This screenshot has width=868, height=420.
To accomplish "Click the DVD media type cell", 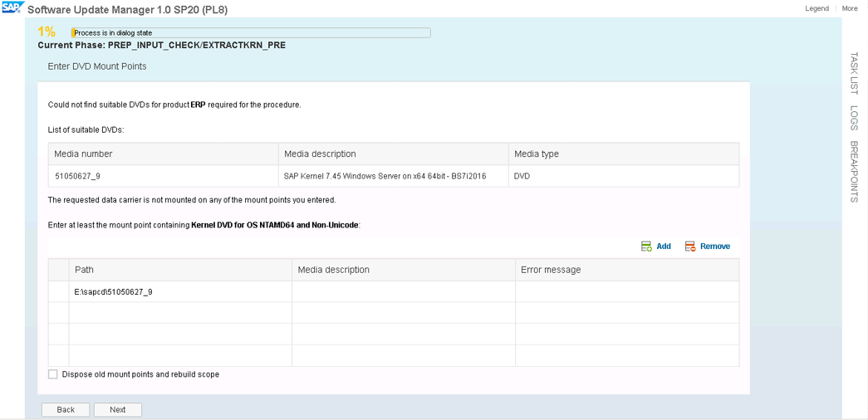I will pos(624,176).
